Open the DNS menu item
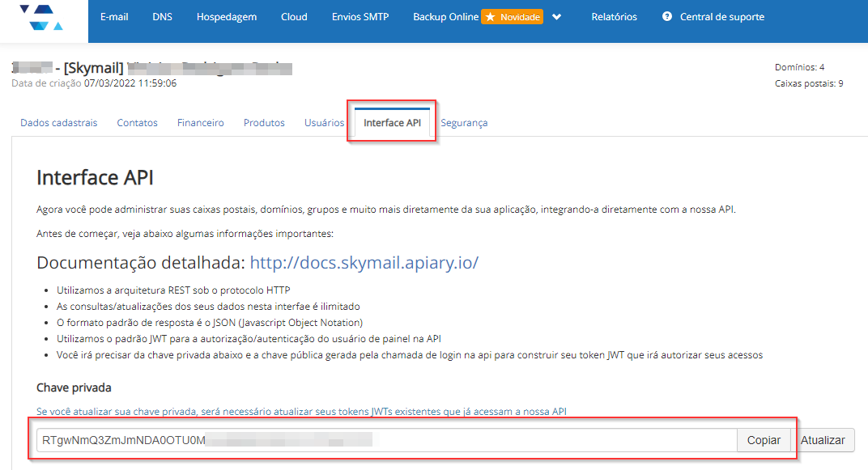The image size is (868, 470). pyautogui.click(x=162, y=17)
